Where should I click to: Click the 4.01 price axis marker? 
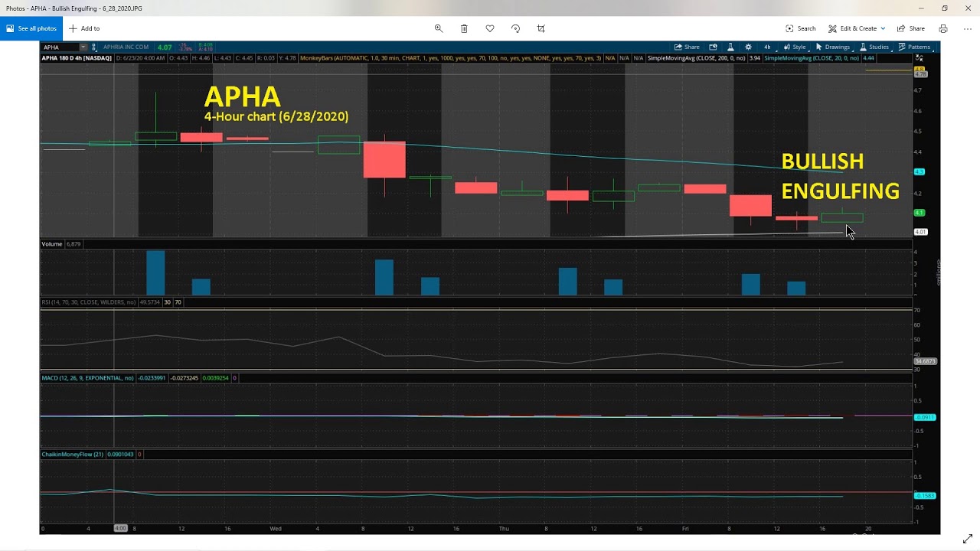920,231
